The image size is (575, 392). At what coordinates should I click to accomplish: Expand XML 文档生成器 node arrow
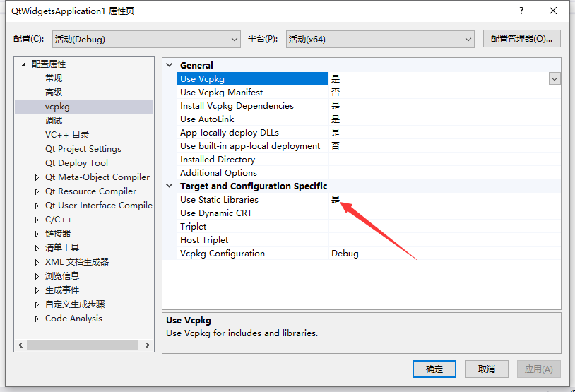(x=37, y=262)
